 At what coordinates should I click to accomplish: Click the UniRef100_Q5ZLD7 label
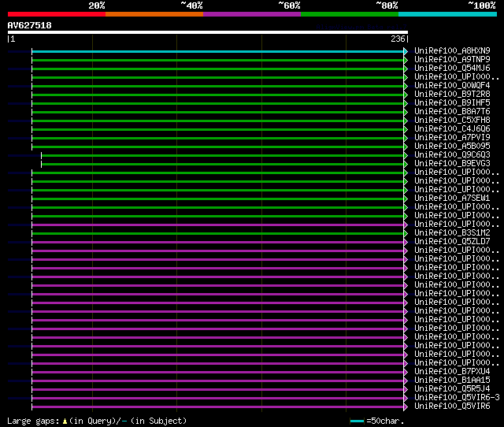[452, 242]
